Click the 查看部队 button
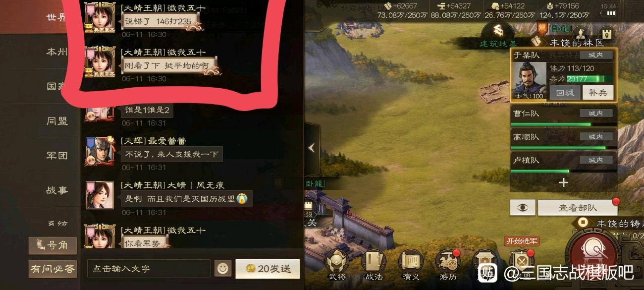This screenshot has width=644, height=290. coord(578,208)
